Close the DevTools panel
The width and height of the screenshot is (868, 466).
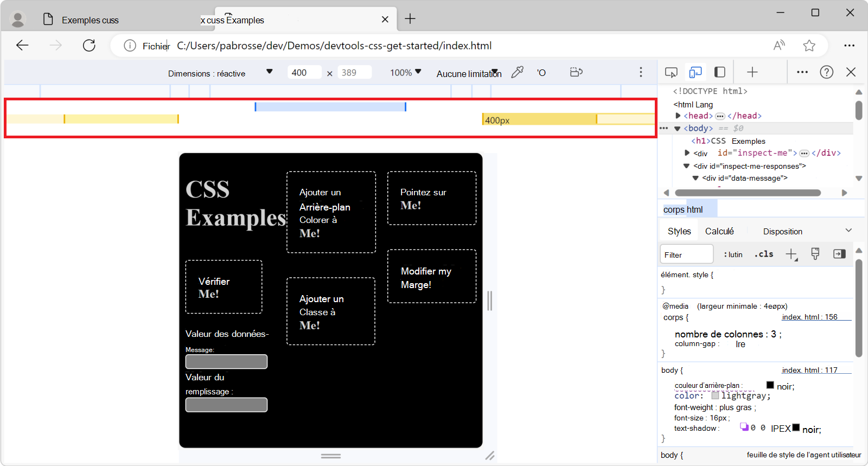851,72
